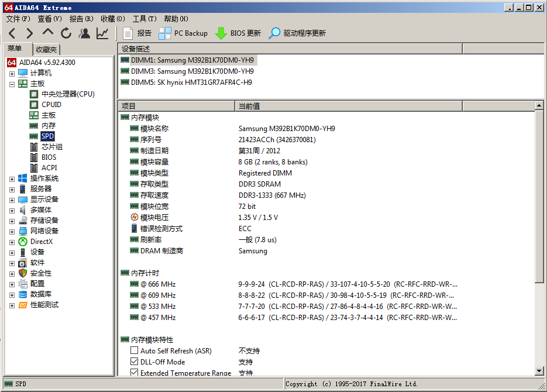
Task: Toggle DLL-Off Mode checkbox
Action: pyautogui.click(x=135, y=362)
